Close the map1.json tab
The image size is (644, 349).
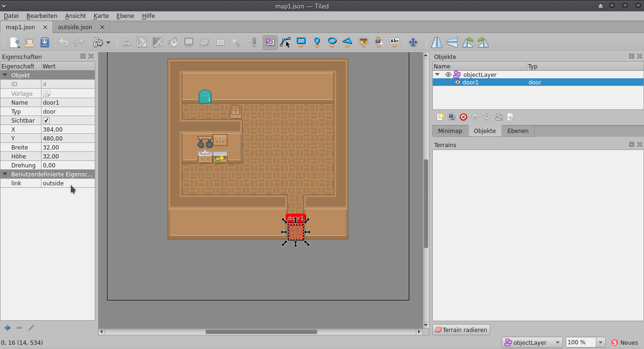45,27
